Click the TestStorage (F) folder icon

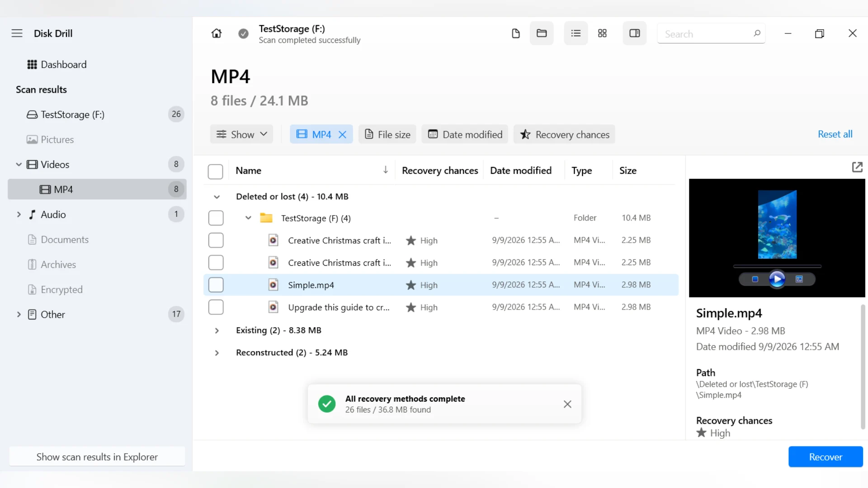point(266,218)
